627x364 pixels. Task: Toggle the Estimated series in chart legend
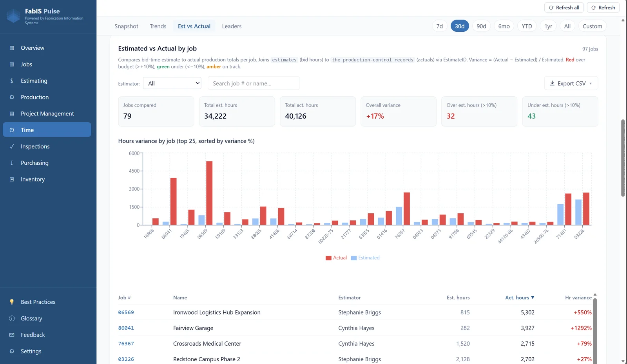[365, 258]
